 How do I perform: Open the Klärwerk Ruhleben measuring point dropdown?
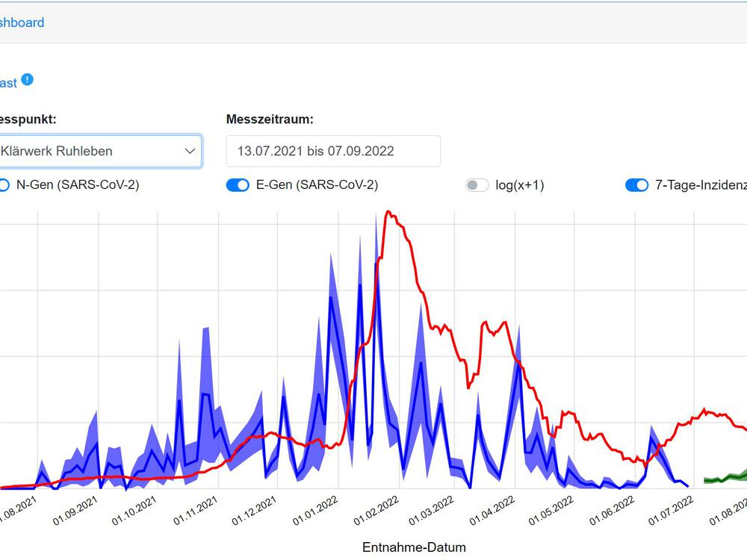click(x=99, y=151)
